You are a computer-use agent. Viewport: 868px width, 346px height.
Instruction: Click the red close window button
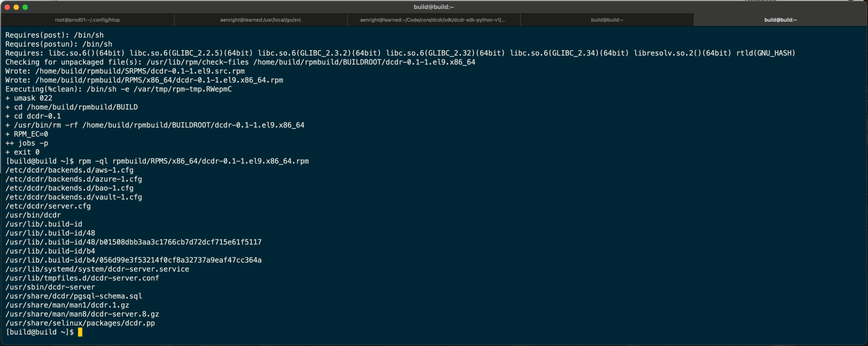(x=7, y=7)
